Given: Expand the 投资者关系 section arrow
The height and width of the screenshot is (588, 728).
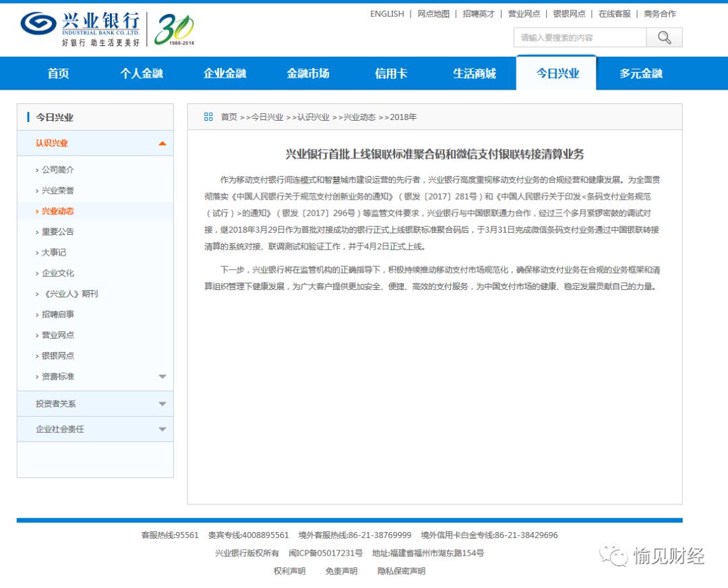Looking at the screenshot, I should (162, 404).
